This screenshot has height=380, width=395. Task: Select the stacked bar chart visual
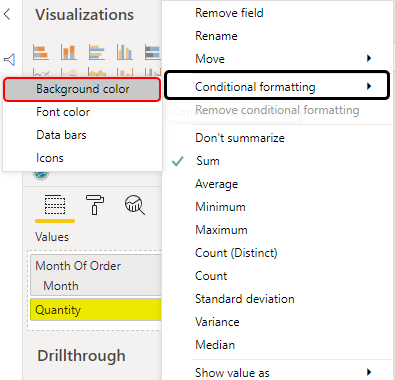point(41,52)
